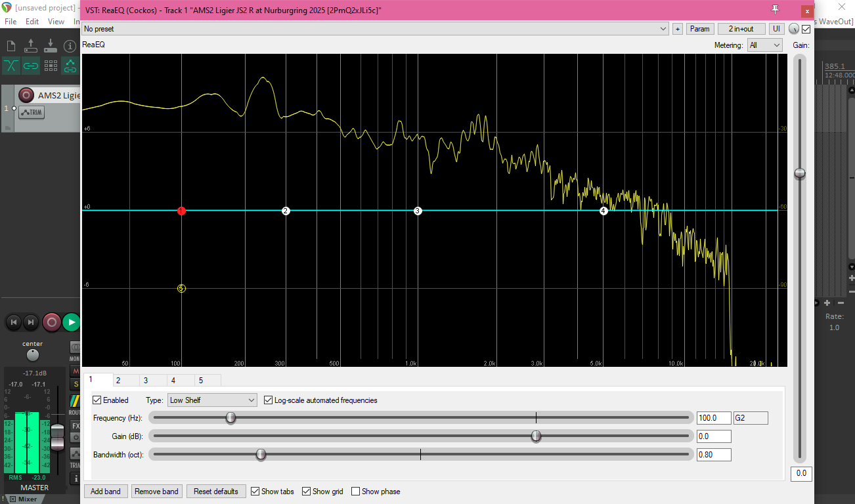Click the Add band button

point(106,492)
